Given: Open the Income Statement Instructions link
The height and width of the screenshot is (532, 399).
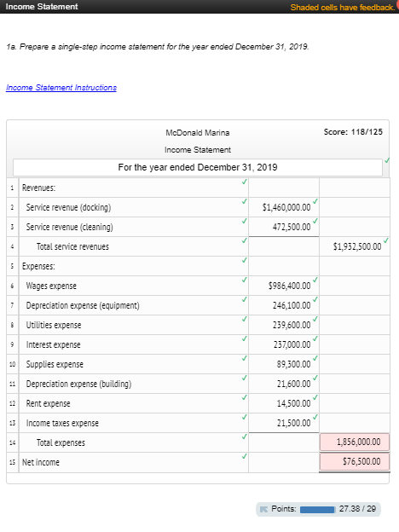Looking at the screenshot, I should click(61, 88).
